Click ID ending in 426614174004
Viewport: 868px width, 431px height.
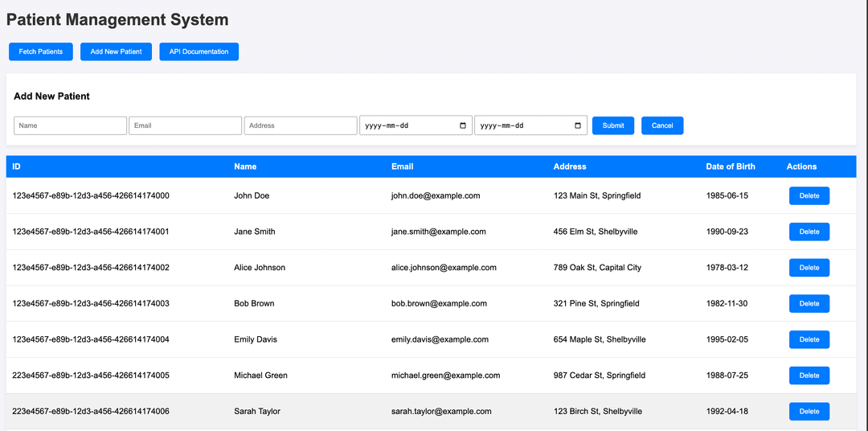[x=91, y=339]
